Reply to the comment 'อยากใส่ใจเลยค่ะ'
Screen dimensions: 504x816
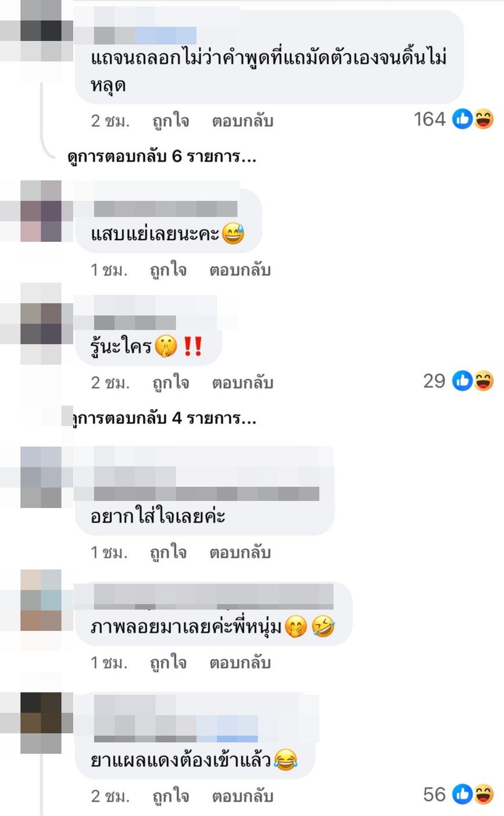pos(240,553)
